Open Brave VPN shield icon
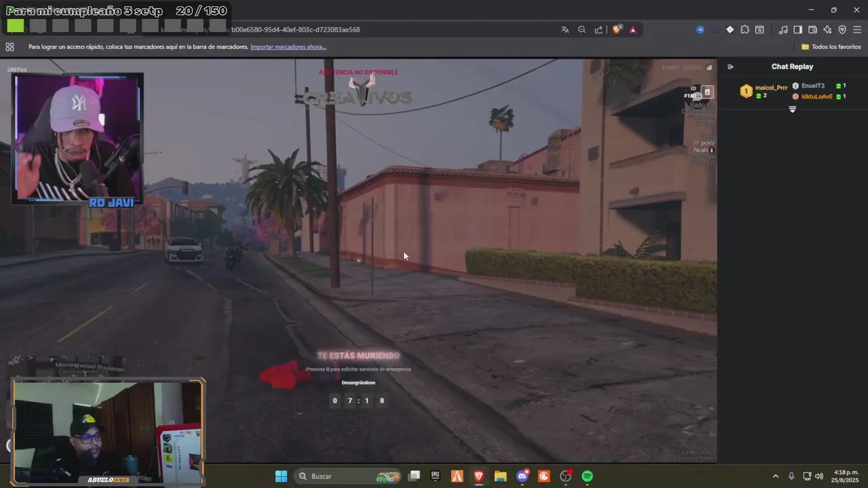Viewport: 868px width, 488px height. (842, 30)
